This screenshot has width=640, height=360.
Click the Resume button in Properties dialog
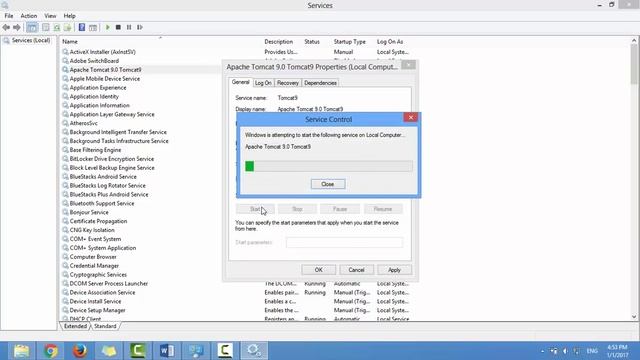[383, 209]
